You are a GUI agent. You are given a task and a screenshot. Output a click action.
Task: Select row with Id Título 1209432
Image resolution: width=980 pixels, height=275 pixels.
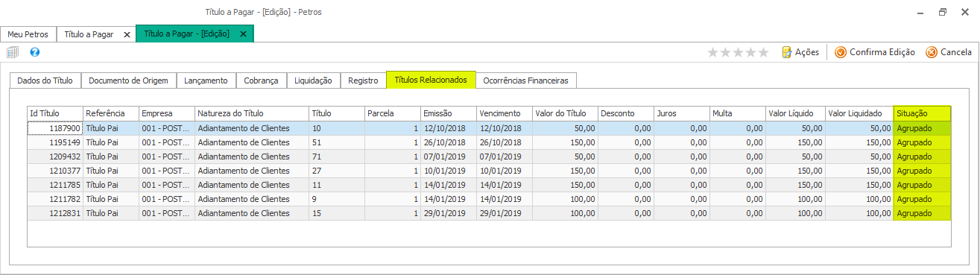coord(489,157)
